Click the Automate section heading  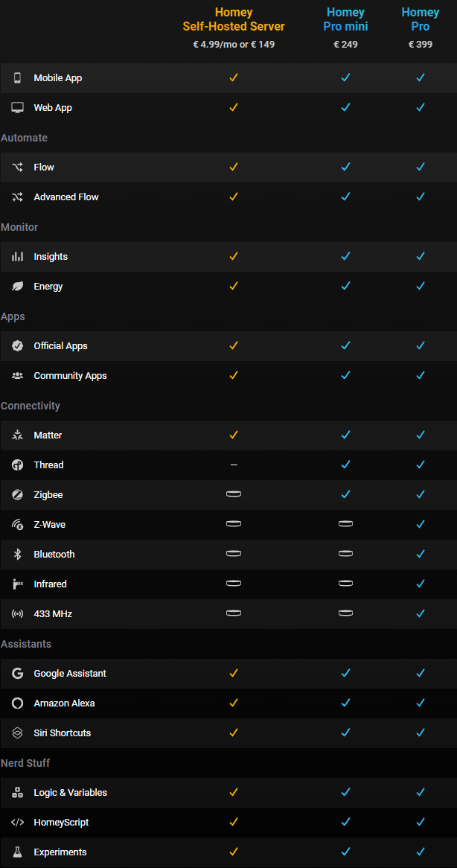24,138
